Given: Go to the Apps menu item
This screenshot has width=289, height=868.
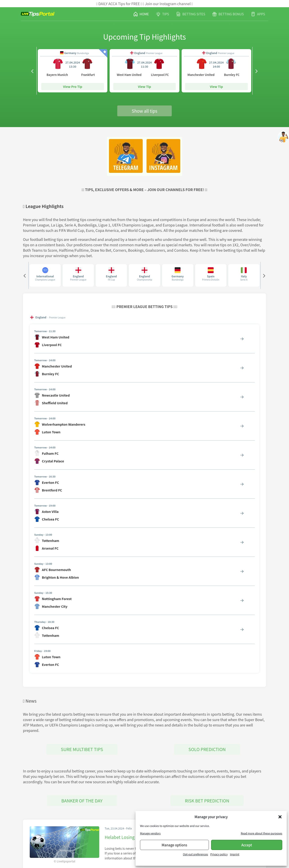Looking at the screenshot, I should (x=258, y=14).
